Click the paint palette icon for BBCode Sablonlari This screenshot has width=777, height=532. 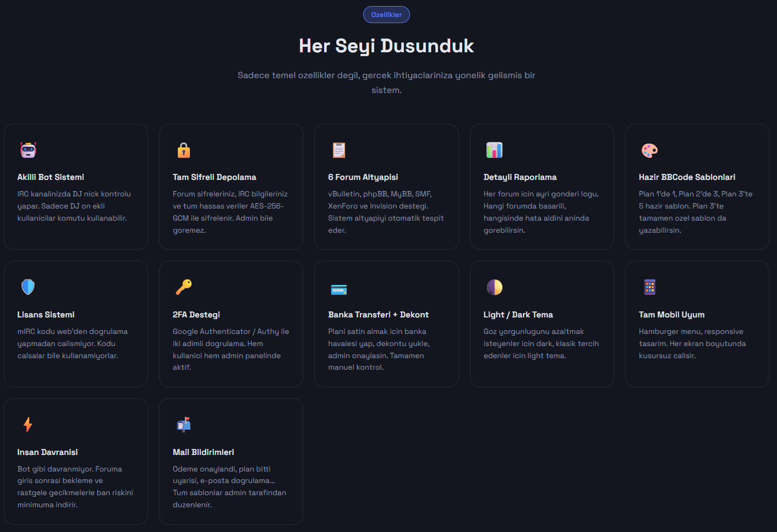pos(649,150)
